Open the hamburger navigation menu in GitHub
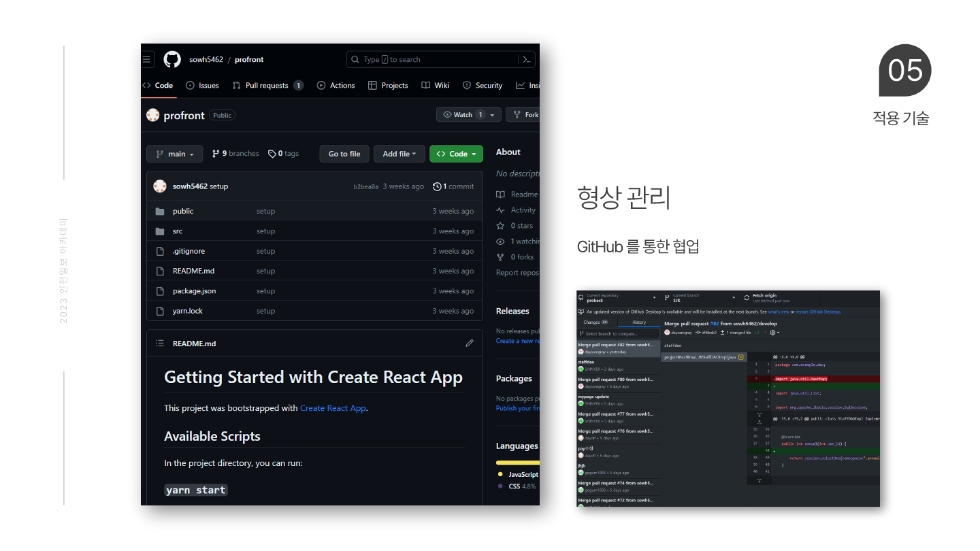This screenshot has width=980, height=551. [x=147, y=59]
